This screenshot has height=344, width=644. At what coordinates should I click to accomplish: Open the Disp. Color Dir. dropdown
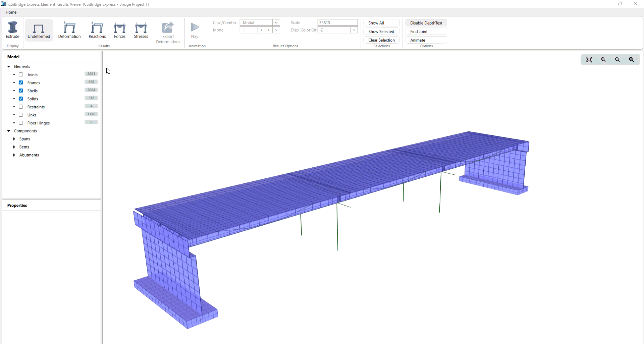(x=354, y=30)
